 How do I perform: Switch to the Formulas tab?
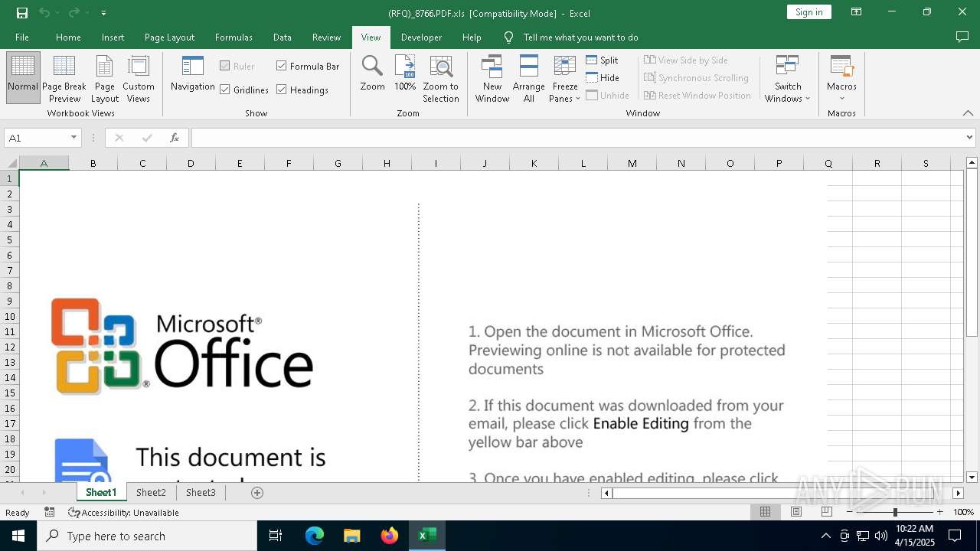[x=234, y=37]
